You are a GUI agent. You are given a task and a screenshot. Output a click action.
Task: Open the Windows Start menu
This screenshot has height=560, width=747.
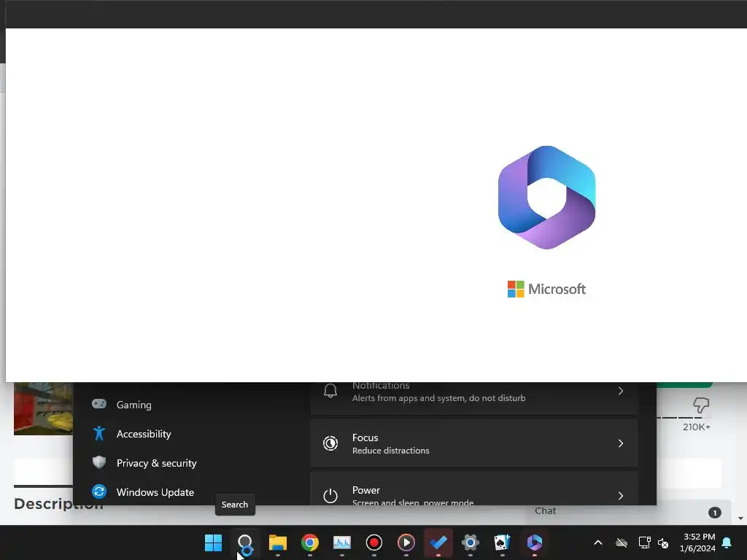[x=213, y=542]
